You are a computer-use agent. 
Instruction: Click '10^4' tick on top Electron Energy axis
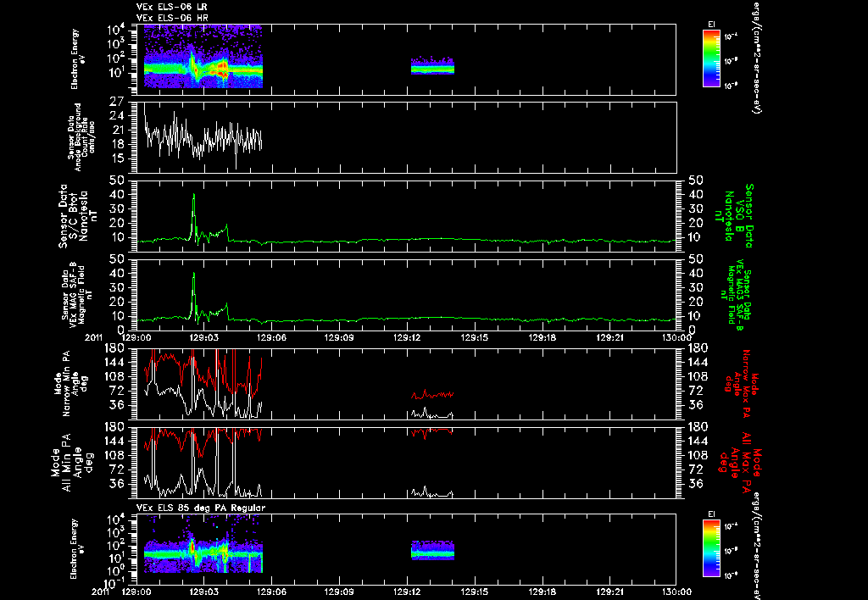(115, 29)
